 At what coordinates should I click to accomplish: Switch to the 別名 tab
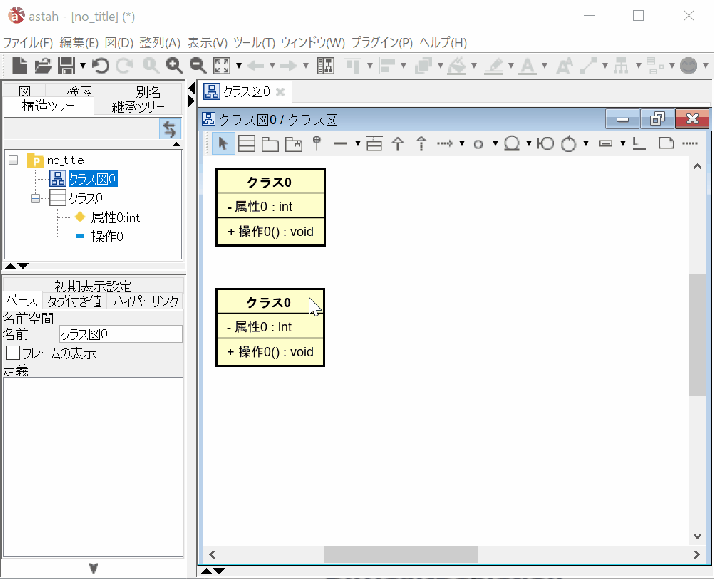[x=148, y=91]
